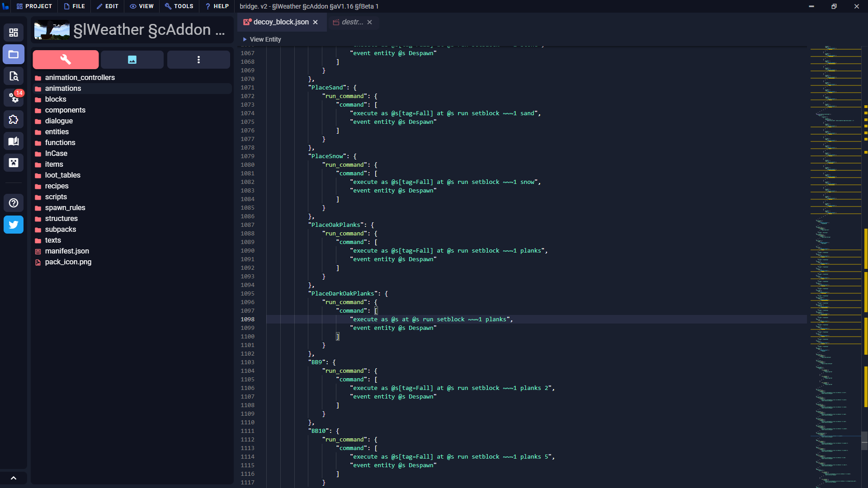The height and width of the screenshot is (488, 868).
Task: Close the decoy_block.json tab
Action: 316,22
